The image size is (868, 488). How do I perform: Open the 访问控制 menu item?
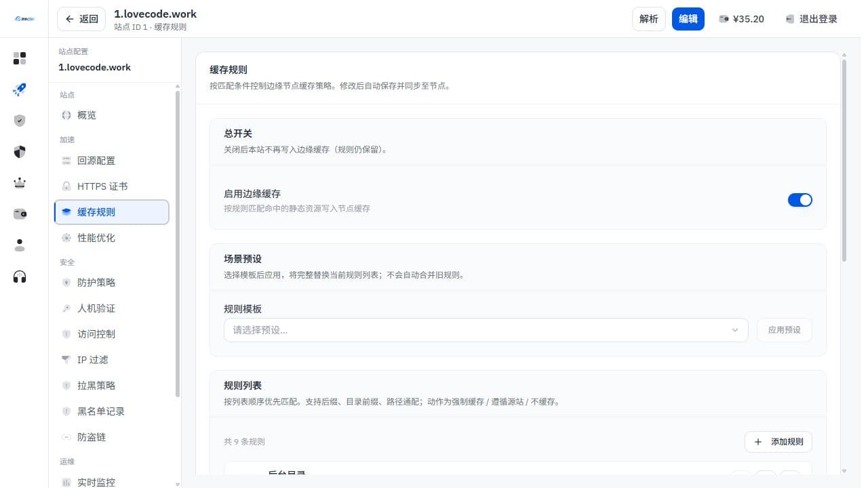click(x=111, y=334)
